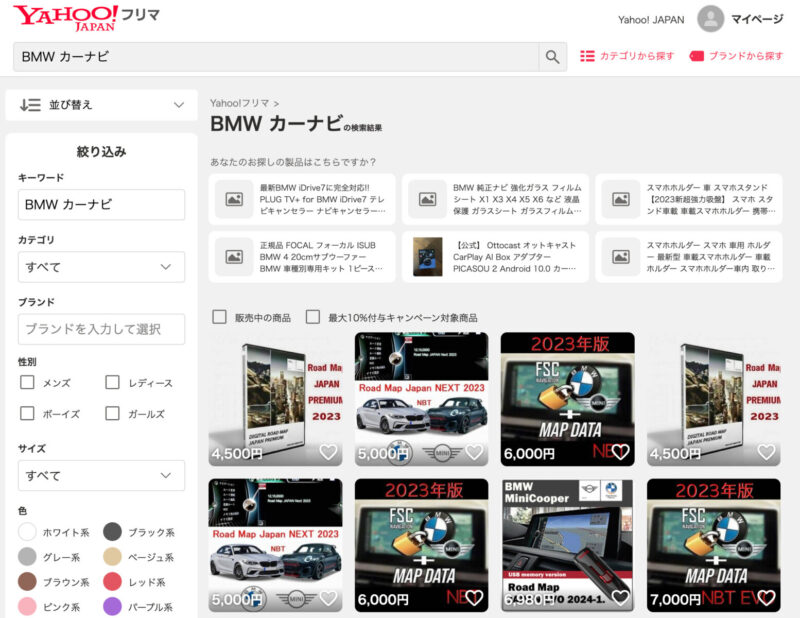Click the ブランドを入力して選択 brand field

click(102, 329)
